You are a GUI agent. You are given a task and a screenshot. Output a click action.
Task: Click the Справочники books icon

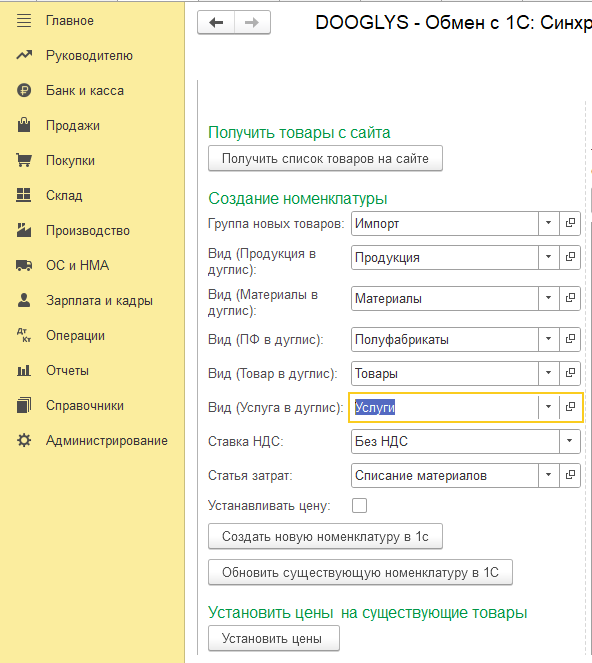[24, 405]
